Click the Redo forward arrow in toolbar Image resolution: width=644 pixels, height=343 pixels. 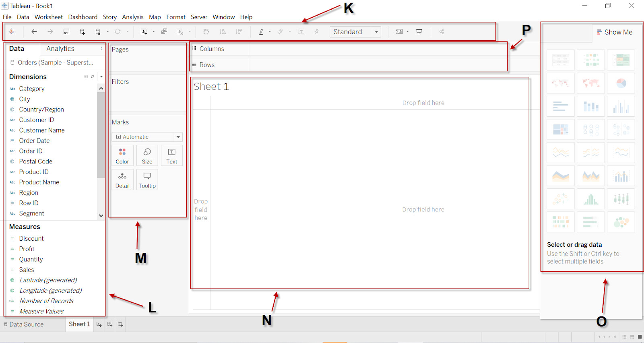[x=50, y=31]
